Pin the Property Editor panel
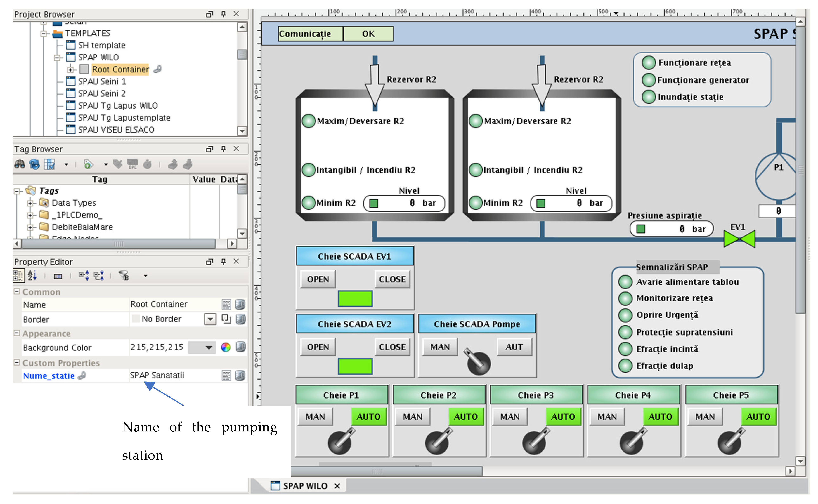 (x=223, y=262)
